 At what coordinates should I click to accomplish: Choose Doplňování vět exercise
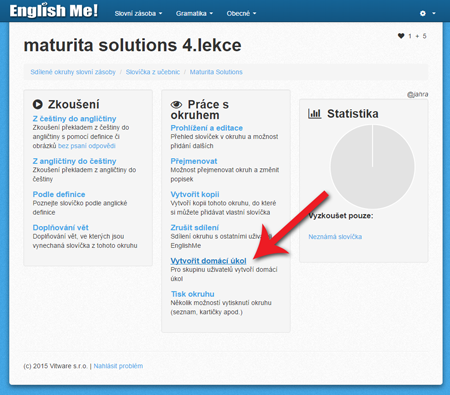coord(60,228)
